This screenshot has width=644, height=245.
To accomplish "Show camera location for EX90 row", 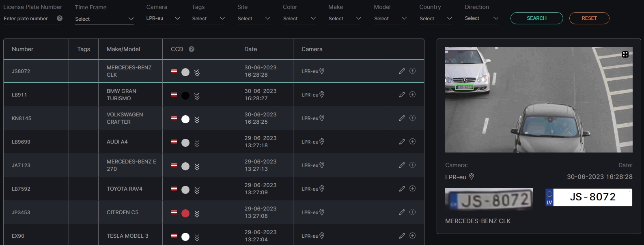I will coord(322,236).
